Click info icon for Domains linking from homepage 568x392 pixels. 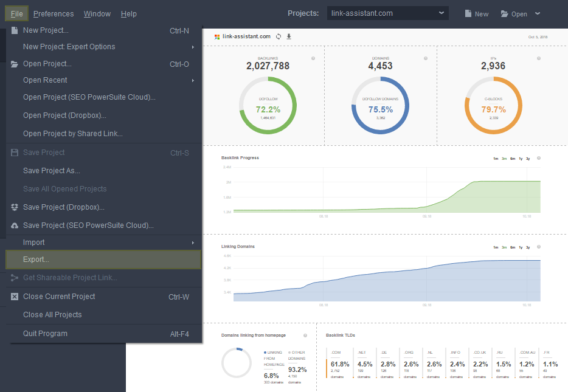point(305,335)
